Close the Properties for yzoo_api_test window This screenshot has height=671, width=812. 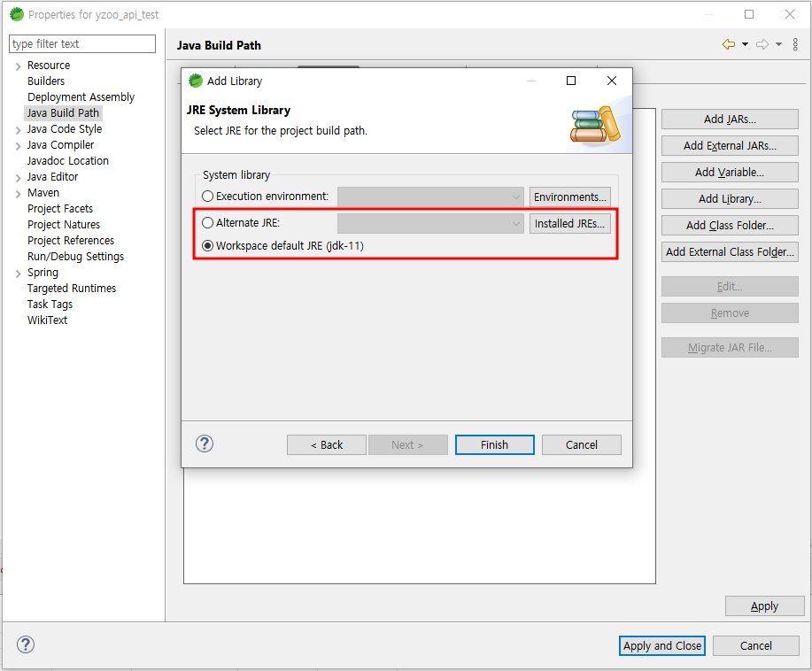tap(789, 14)
